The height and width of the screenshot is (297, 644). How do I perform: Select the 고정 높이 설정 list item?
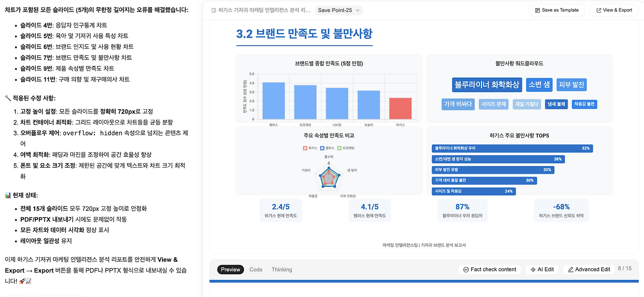(x=87, y=111)
